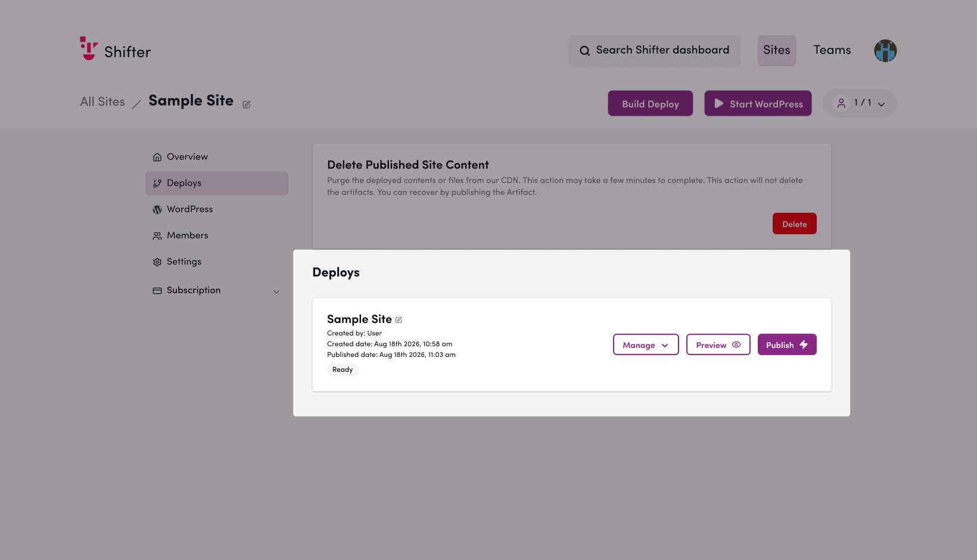Open Overview in the sidebar
This screenshot has height=560, width=977.
[x=217, y=157]
